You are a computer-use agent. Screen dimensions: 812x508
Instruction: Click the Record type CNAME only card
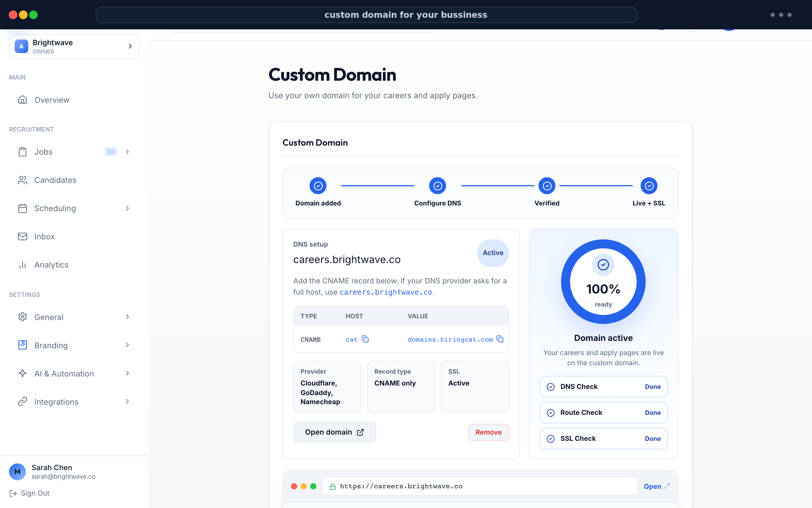[x=401, y=387]
